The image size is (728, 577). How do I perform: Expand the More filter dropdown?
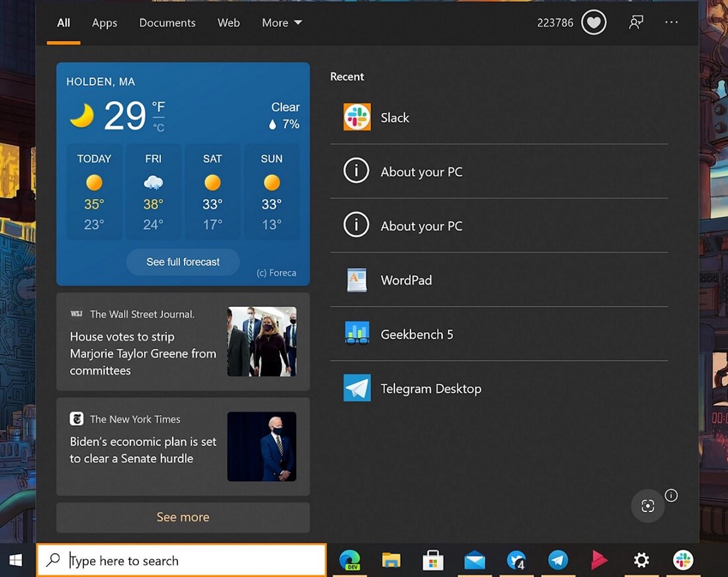(282, 23)
